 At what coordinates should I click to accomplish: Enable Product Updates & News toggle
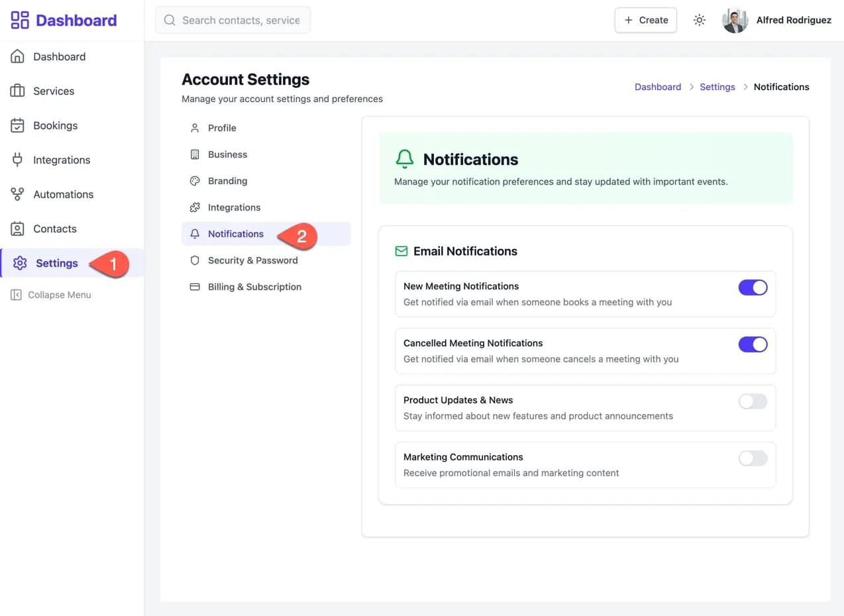tap(753, 401)
